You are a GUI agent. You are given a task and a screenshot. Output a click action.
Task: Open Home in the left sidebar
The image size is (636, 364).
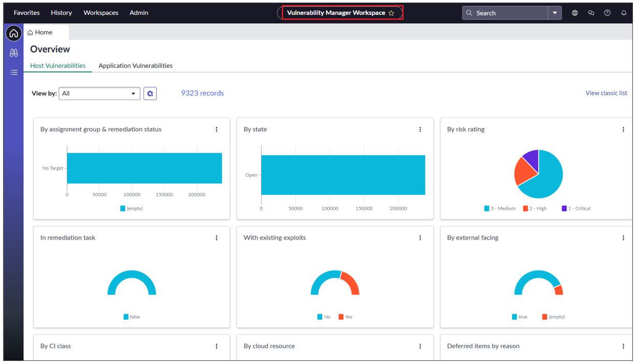[x=13, y=33]
